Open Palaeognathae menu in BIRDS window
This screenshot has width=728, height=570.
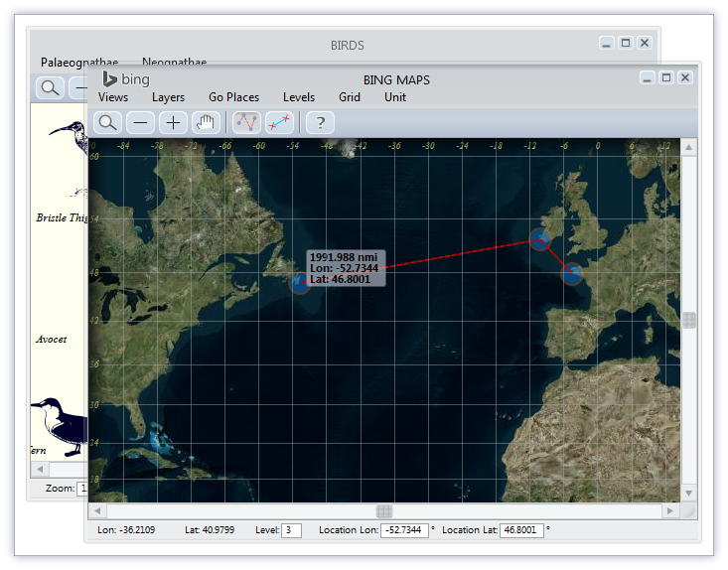79,63
